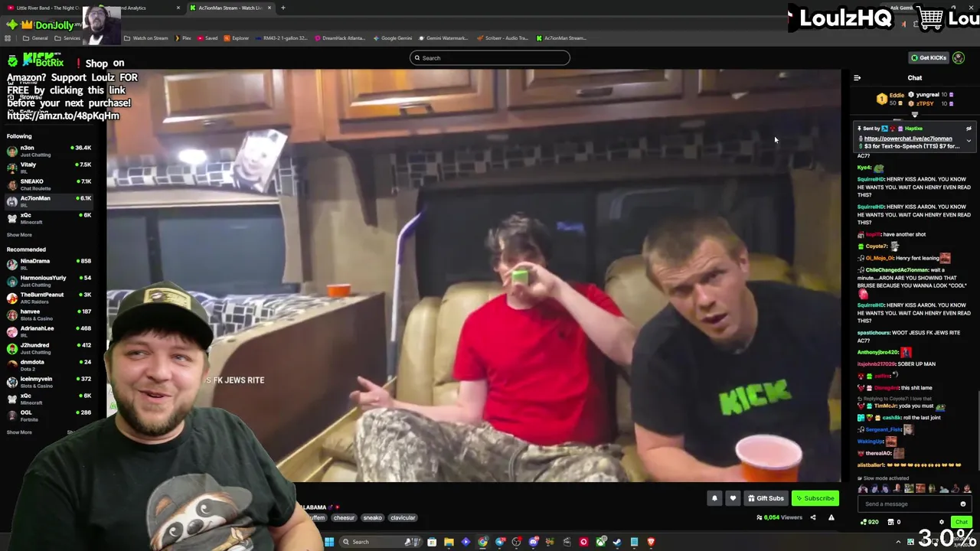
Task: Open chat settings gear icon
Action: pyautogui.click(x=942, y=522)
